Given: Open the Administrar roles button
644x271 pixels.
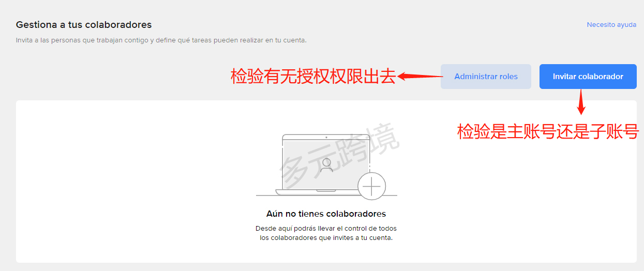Looking at the screenshot, I should 486,77.
